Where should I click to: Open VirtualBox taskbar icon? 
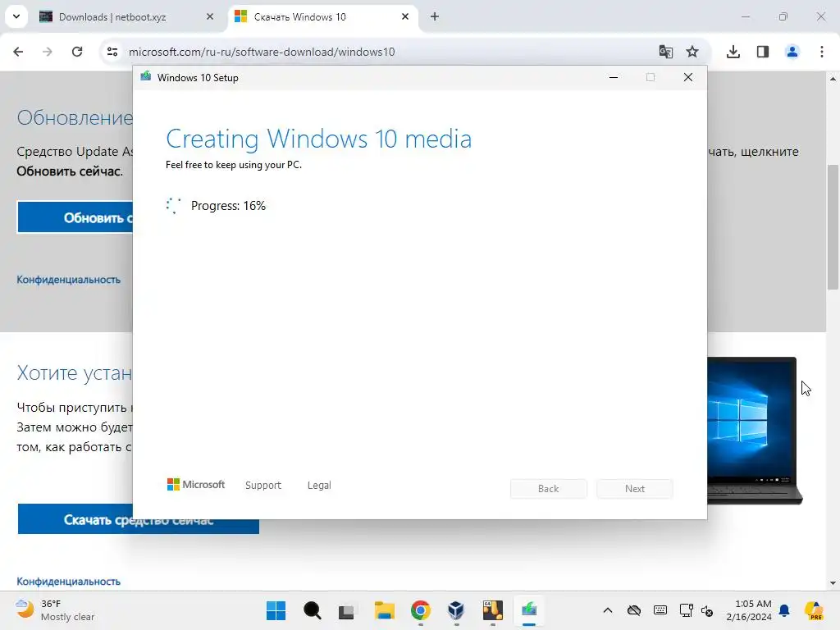click(x=456, y=610)
